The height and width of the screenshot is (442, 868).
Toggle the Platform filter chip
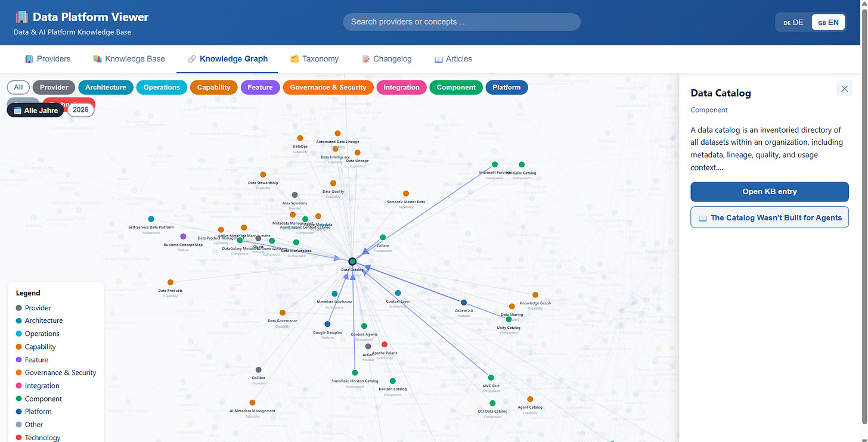[x=507, y=88]
